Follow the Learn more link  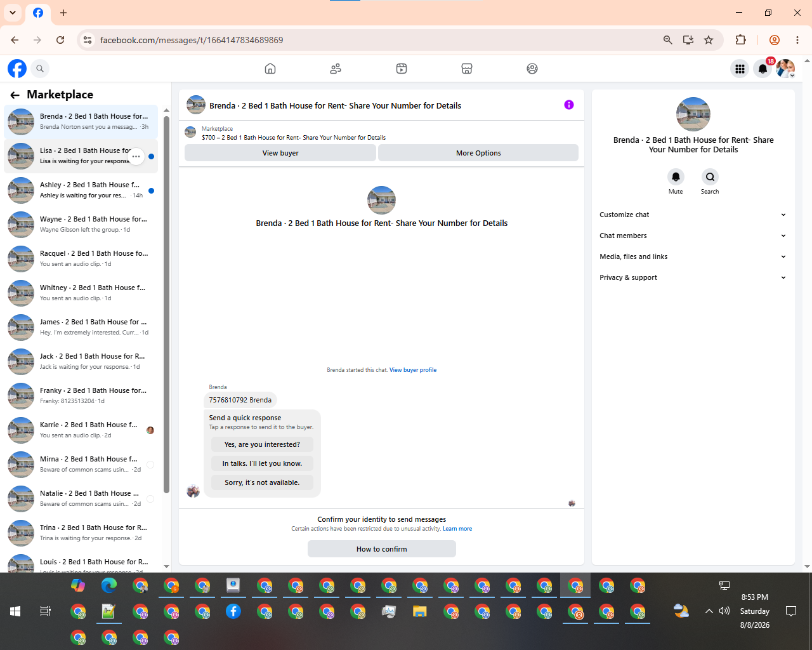click(x=457, y=529)
